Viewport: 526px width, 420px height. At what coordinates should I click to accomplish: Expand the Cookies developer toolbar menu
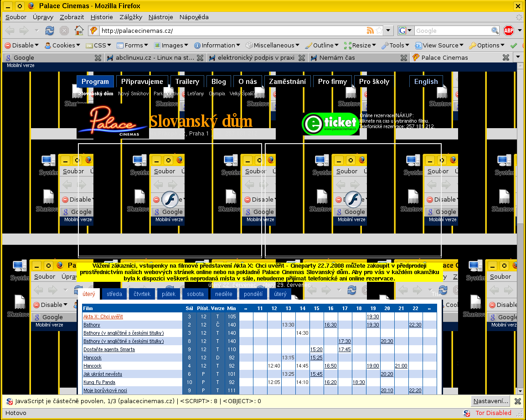tap(62, 45)
